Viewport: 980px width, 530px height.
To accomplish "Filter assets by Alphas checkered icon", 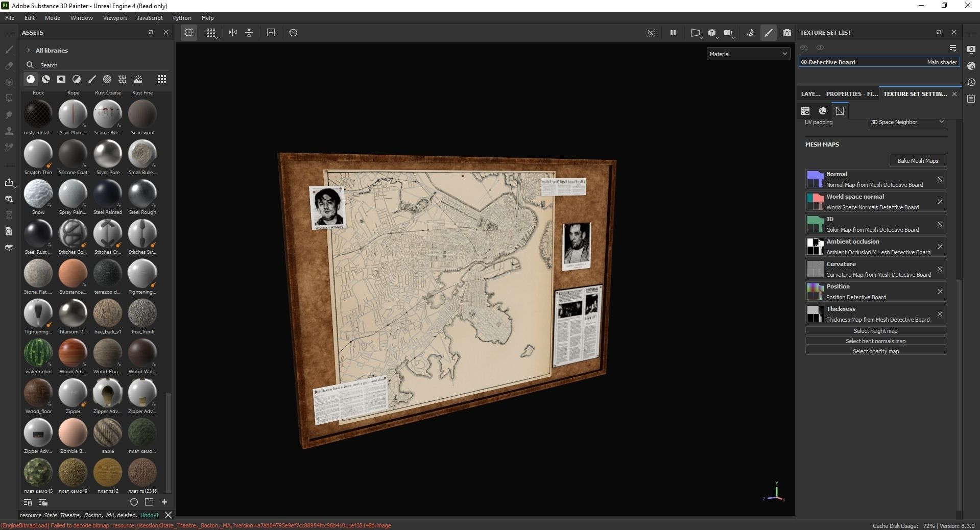I will coord(107,79).
